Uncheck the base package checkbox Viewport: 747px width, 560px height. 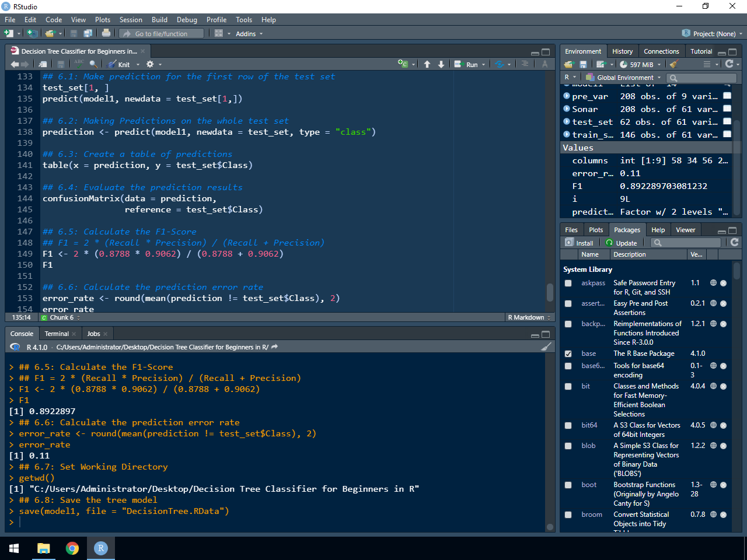coord(568,353)
